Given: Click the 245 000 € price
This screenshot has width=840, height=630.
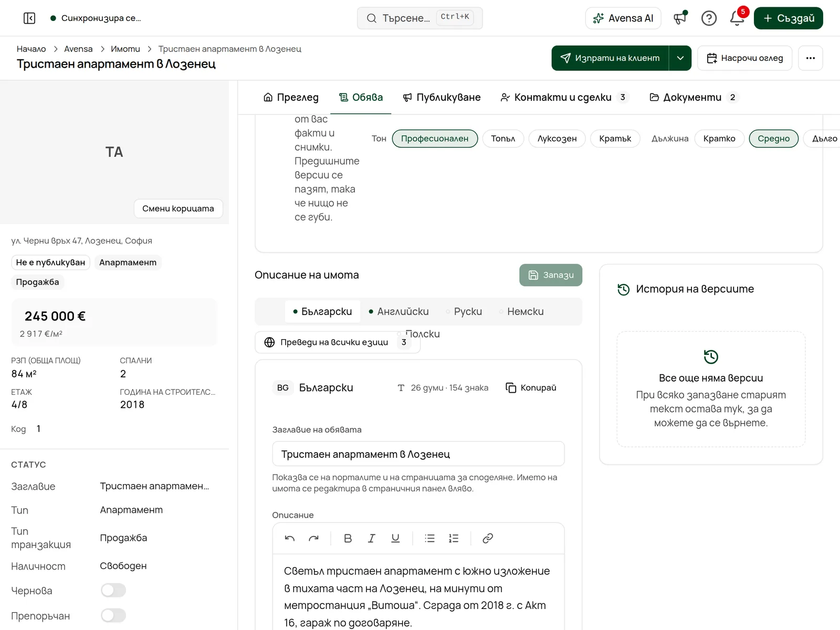Looking at the screenshot, I should pyautogui.click(x=55, y=316).
